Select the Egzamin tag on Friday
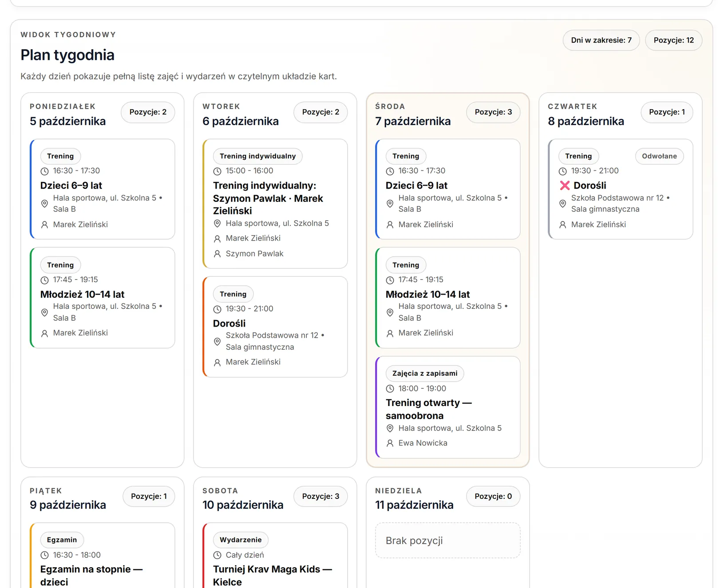The width and height of the screenshot is (728, 588). pos(62,540)
